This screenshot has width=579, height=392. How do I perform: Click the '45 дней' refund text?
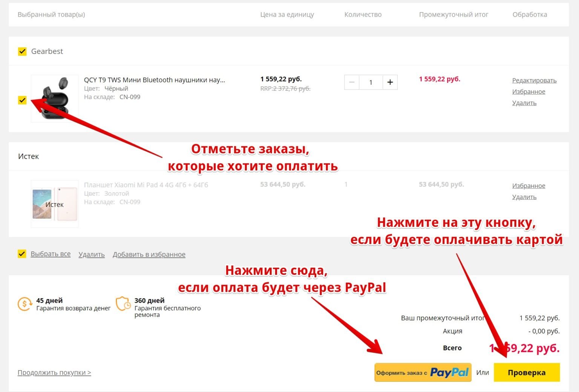[x=49, y=300]
